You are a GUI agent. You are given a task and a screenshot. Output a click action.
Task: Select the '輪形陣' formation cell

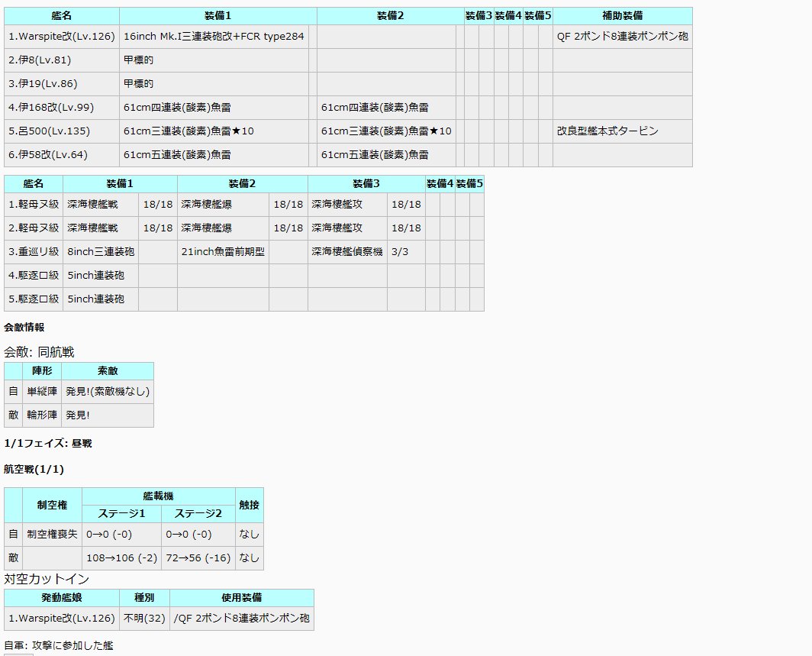click(42, 415)
